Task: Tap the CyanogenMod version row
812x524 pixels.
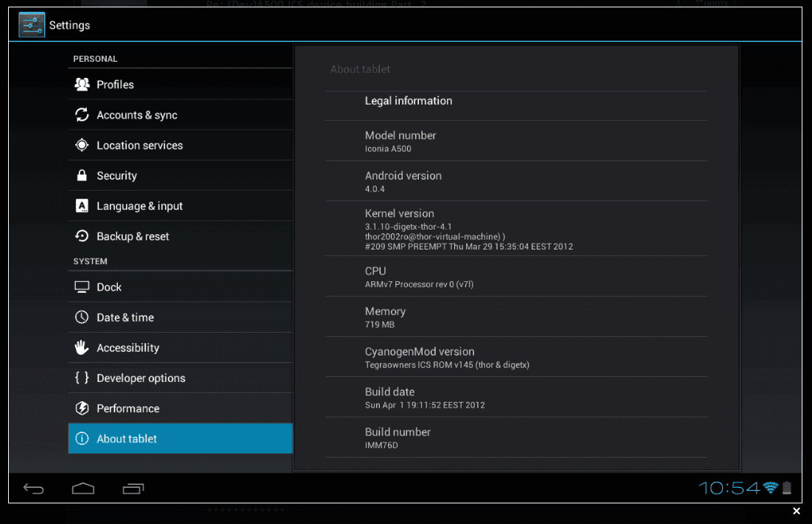Action: (x=516, y=357)
